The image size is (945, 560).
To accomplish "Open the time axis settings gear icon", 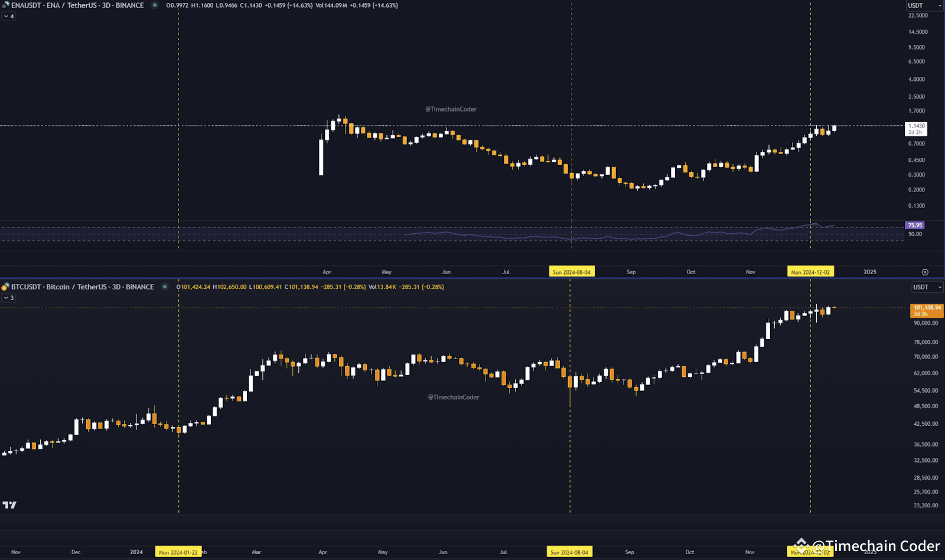I will pos(925,272).
